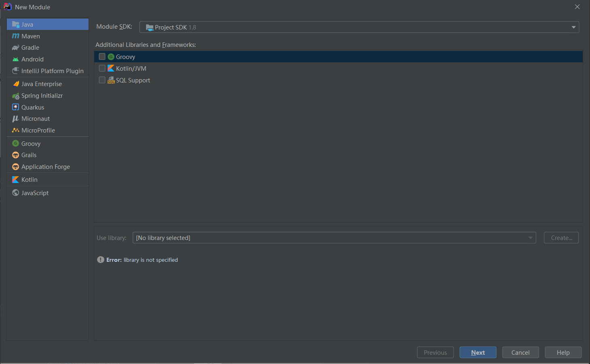
Task: Click the SQL Support database icon
Action: click(111, 80)
